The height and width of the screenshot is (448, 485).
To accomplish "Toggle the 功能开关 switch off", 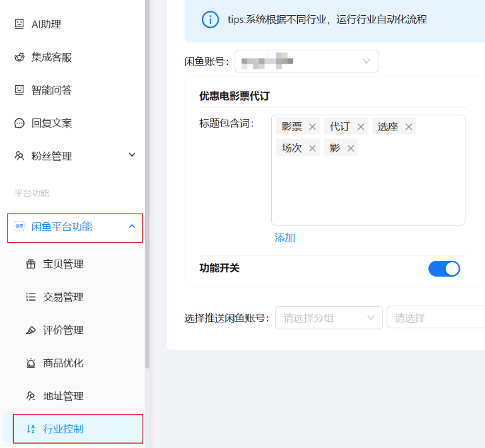I will click(444, 269).
